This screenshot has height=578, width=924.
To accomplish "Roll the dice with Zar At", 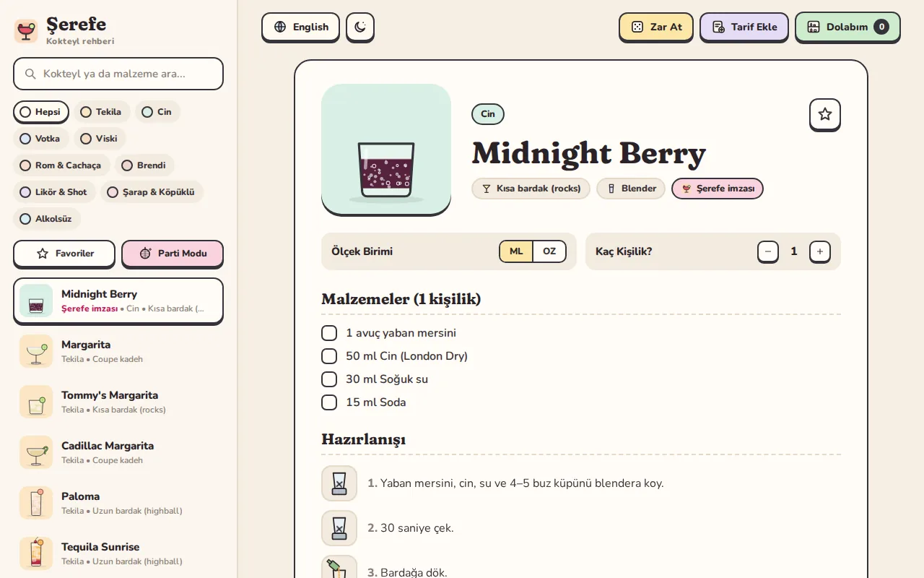I will [656, 27].
